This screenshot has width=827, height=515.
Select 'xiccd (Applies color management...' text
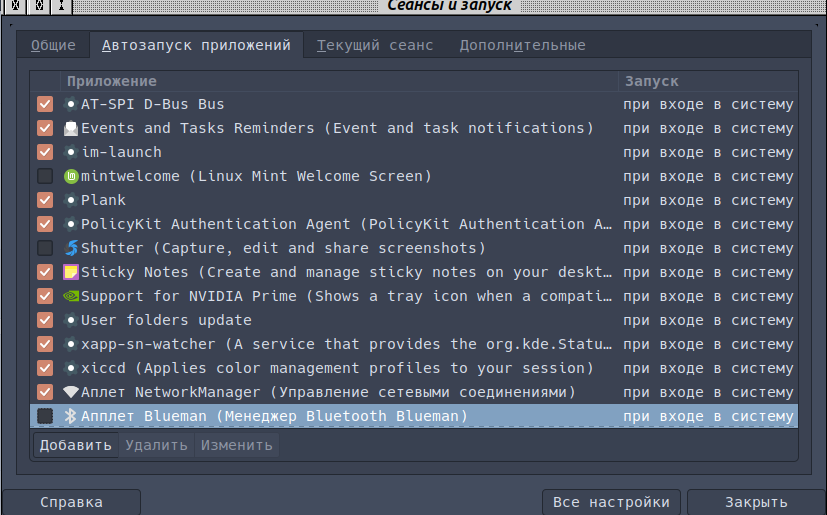[338, 368]
